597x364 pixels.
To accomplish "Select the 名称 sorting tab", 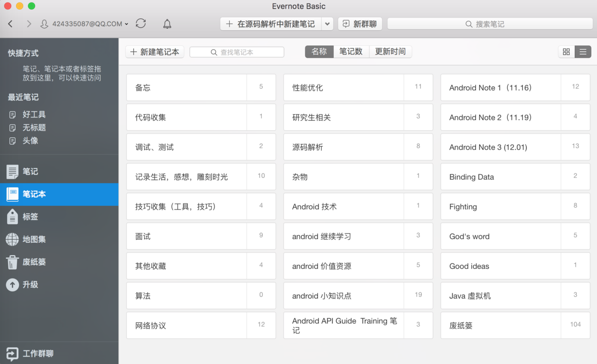I will tap(319, 51).
